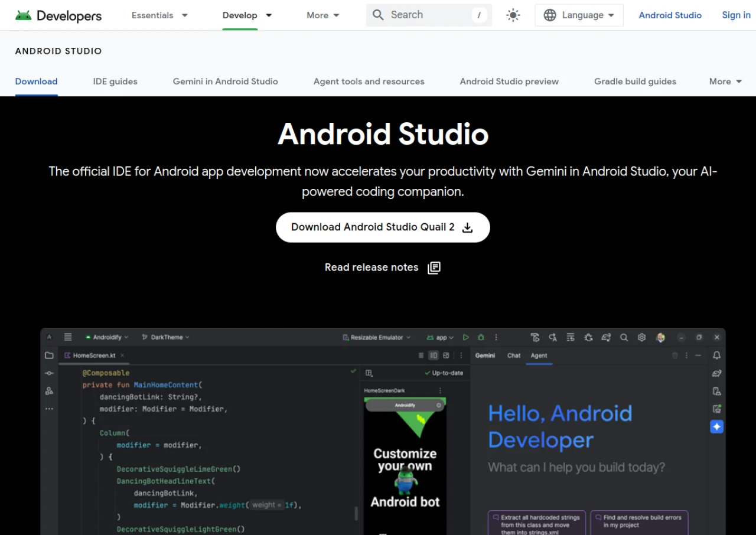Open the Gradle build guides tab

pyautogui.click(x=635, y=81)
